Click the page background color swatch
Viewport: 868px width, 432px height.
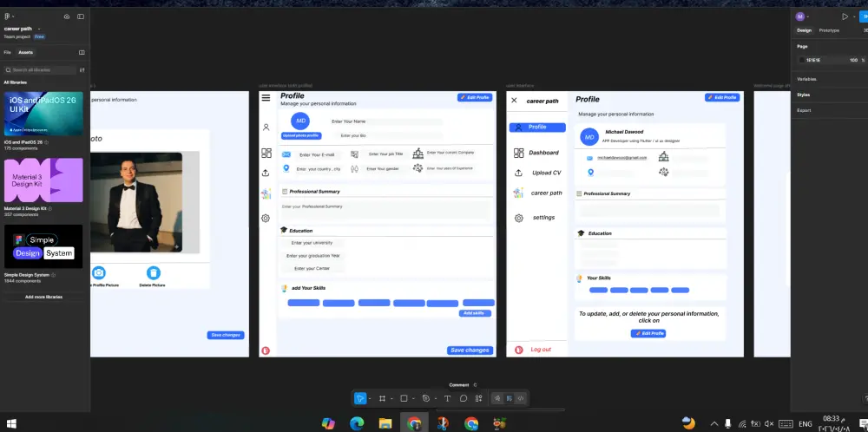[801, 60]
